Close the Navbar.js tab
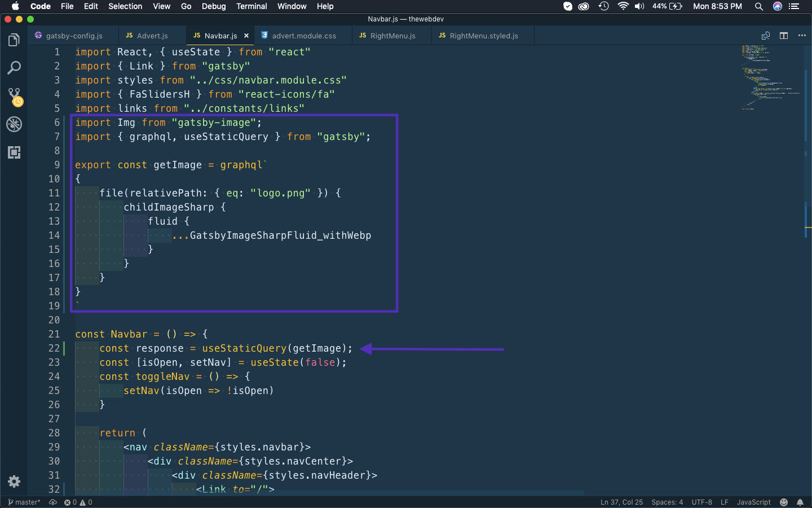Viewport: 812px width, 508px height. click(246, 36)
